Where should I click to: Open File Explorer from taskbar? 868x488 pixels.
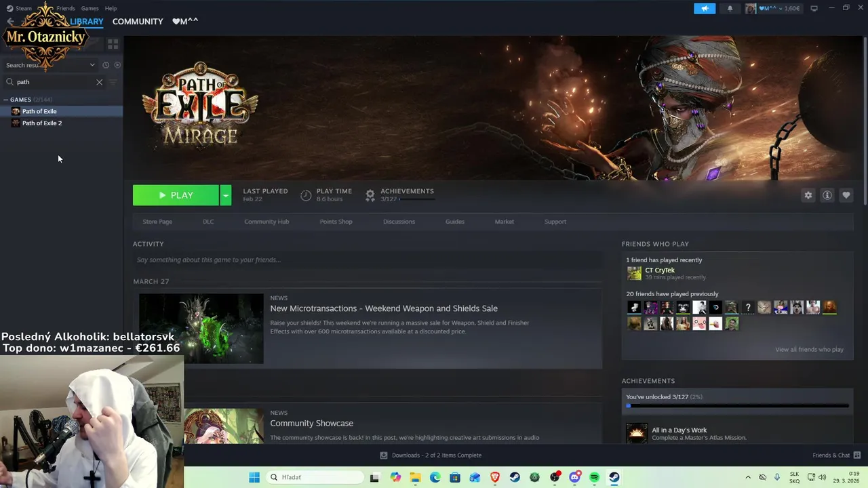point(415,477)
